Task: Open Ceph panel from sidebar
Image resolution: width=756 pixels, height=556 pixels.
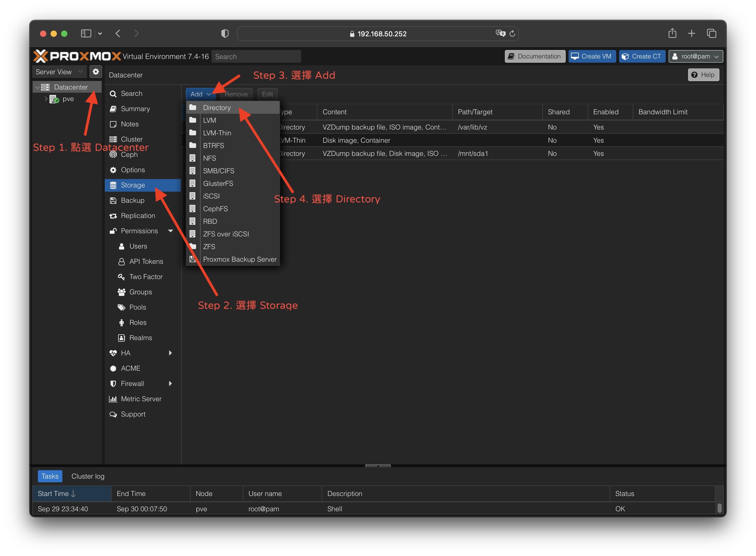Action: [x=129, y=155]
